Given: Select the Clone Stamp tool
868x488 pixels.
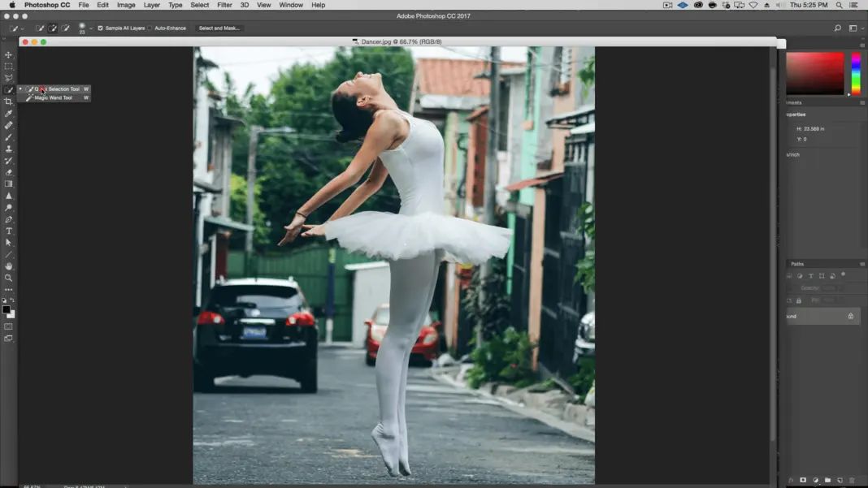Looking at the screenshot, I should [x=8, y=149].
